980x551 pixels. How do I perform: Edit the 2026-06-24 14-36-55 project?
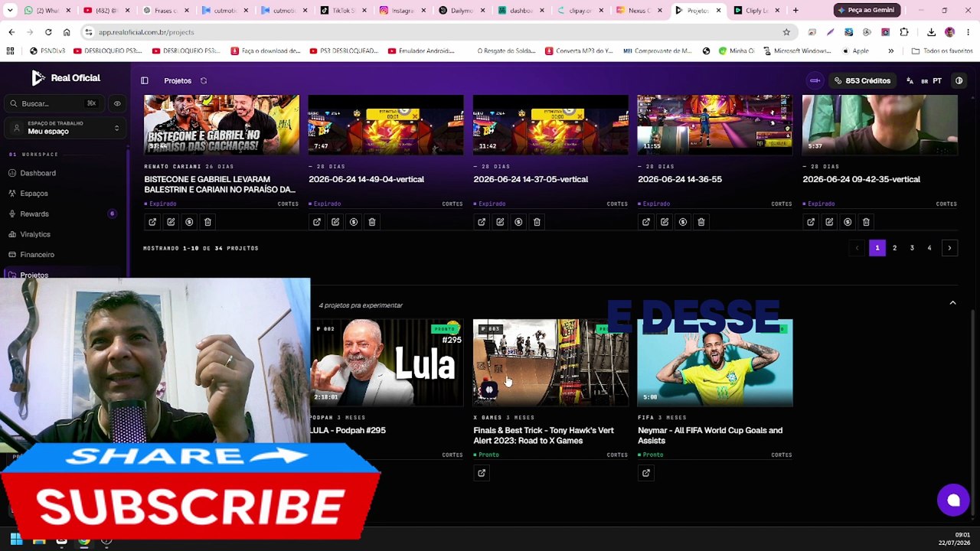(665, 222)
